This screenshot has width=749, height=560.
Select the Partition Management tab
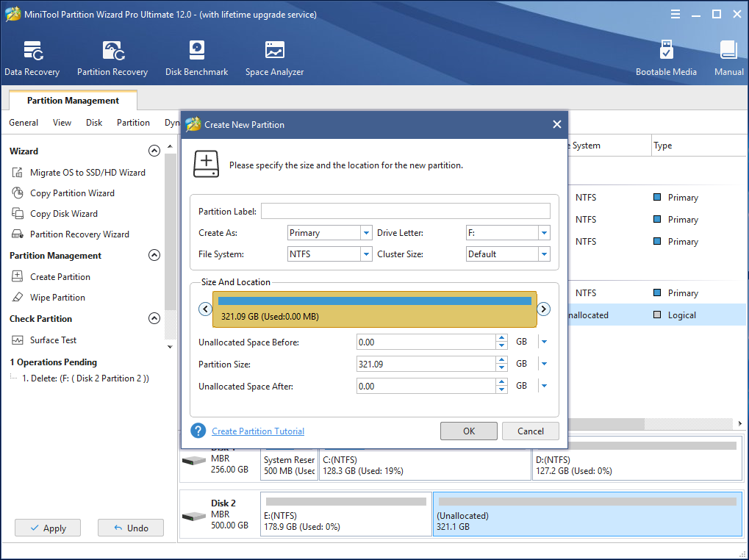[x=73, y=100]
